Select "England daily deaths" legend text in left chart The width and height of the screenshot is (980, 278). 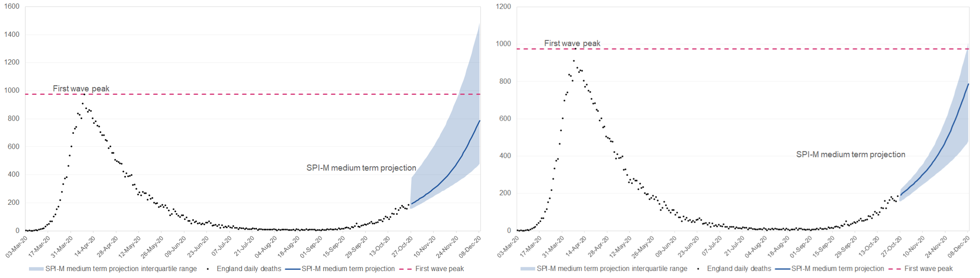[x=249, y=269]
